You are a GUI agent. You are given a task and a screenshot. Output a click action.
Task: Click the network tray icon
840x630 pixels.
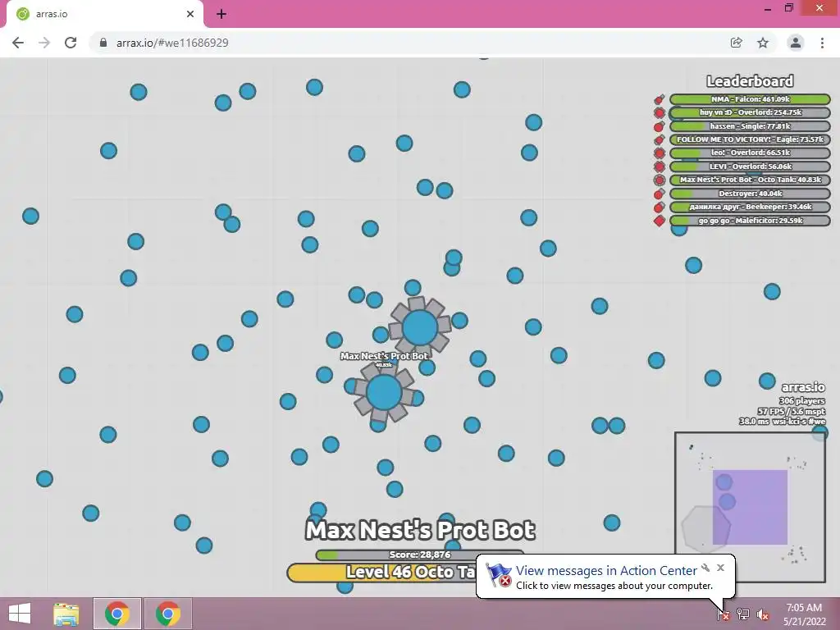click(743, 614)
